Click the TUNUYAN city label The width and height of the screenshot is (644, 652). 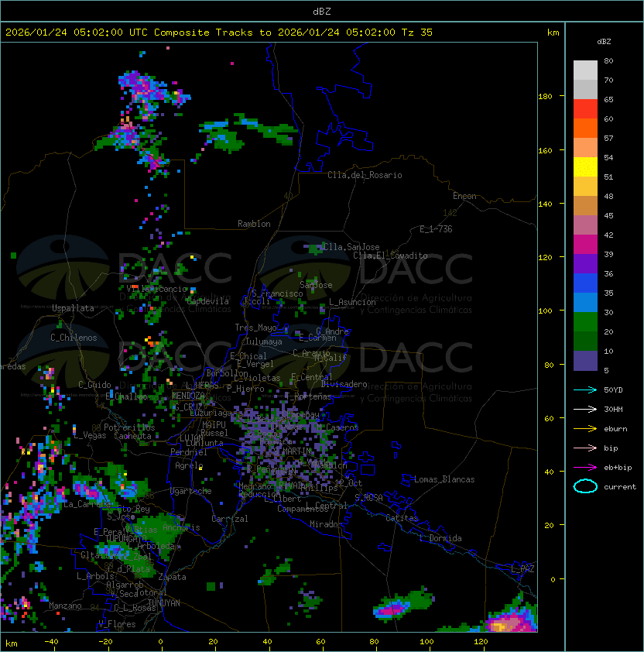click(x=164, y=603)
